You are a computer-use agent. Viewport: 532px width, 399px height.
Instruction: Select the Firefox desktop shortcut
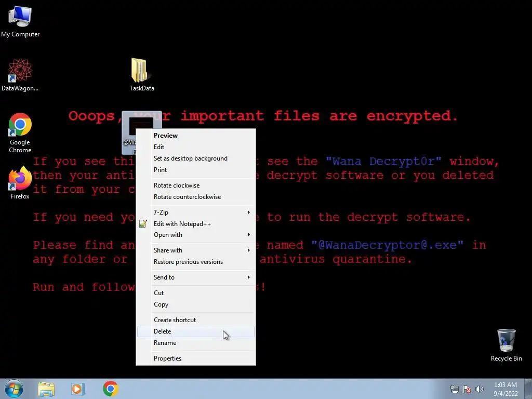coord(20,182)
